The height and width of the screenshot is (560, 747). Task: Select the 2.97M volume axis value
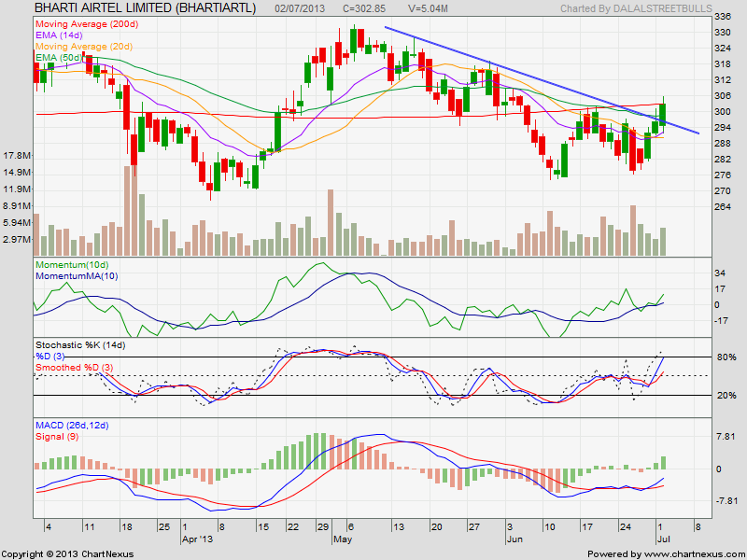coord(17,240)
